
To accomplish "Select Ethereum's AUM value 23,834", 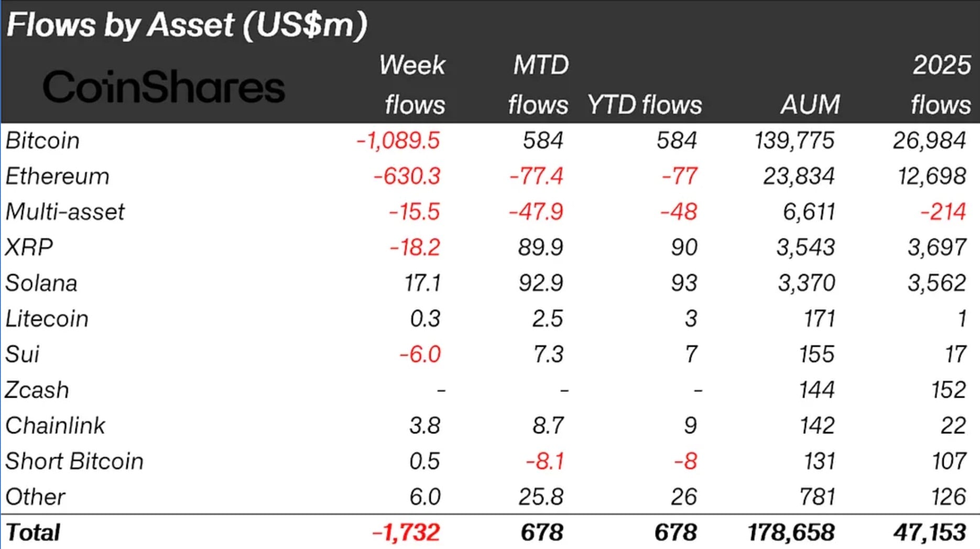I will pos(799,177).
